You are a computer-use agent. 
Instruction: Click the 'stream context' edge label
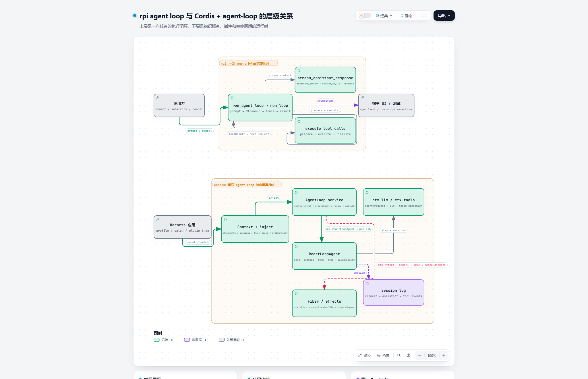click(x=280, y=76)
